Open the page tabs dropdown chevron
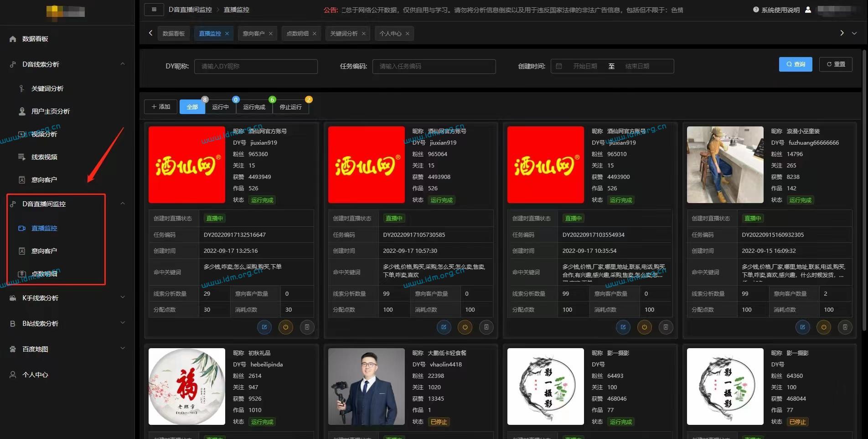868x439 pixels. coord(854,33)
